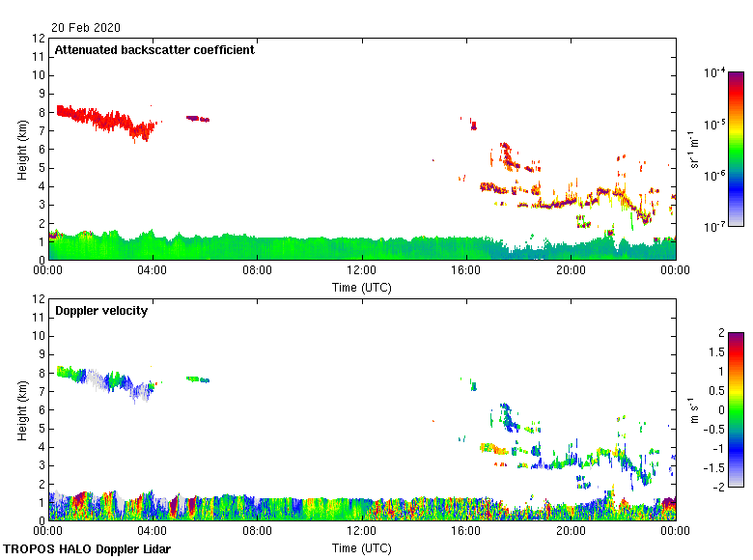Click the "TROPOS HALO Doppler Lidar" caption
The image size is (753, 560).
tap(87, 549)
